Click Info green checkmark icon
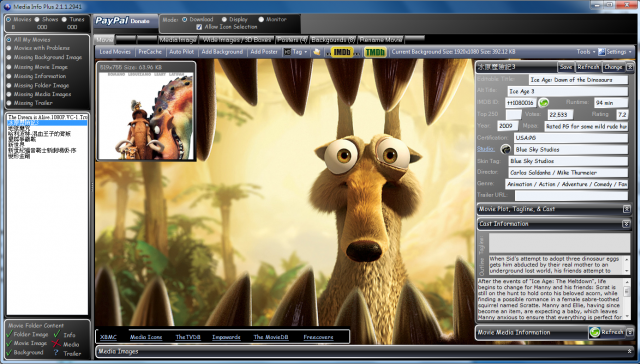 56,334
